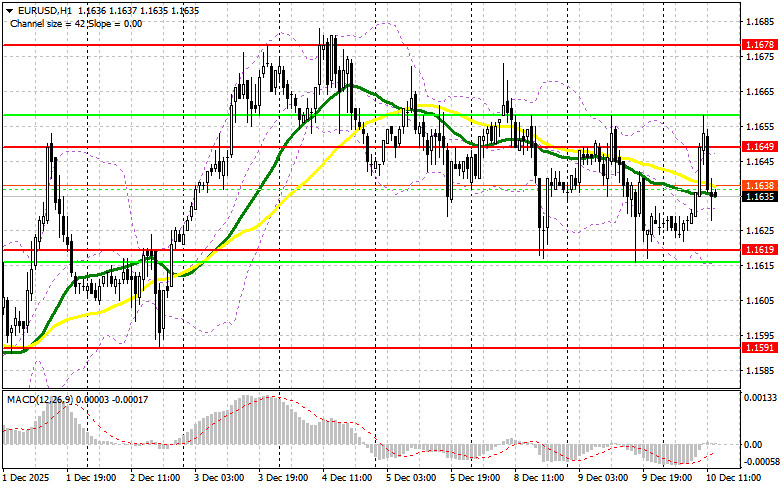
Task: Select the red 1.1678 price level tag
Action: tap(759, 45)
